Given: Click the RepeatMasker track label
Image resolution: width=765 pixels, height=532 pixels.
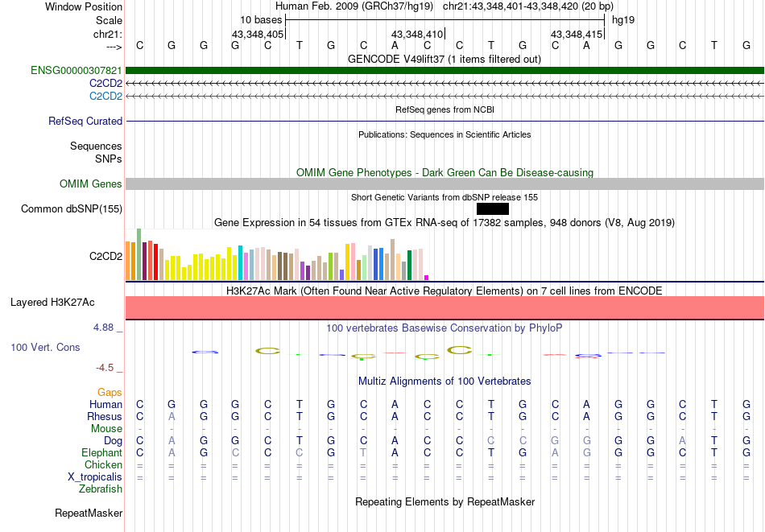Looking at the screenshot, I should 89,513.
